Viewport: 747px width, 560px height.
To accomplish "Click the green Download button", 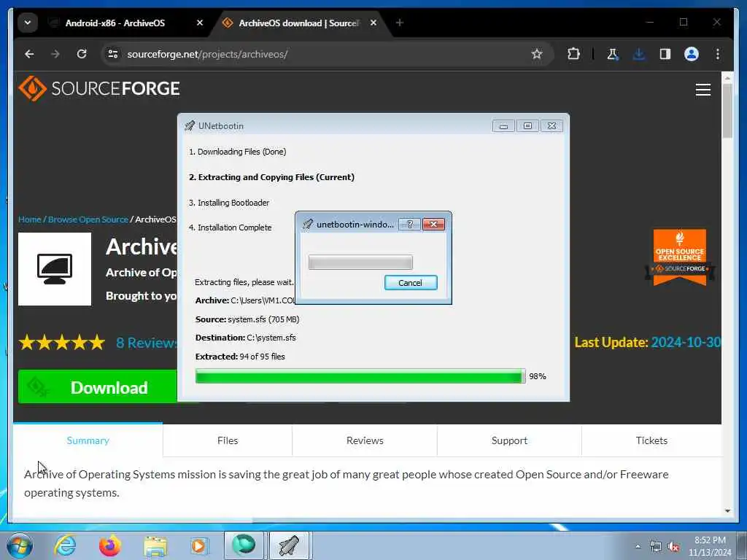I will tap(97, 388).
